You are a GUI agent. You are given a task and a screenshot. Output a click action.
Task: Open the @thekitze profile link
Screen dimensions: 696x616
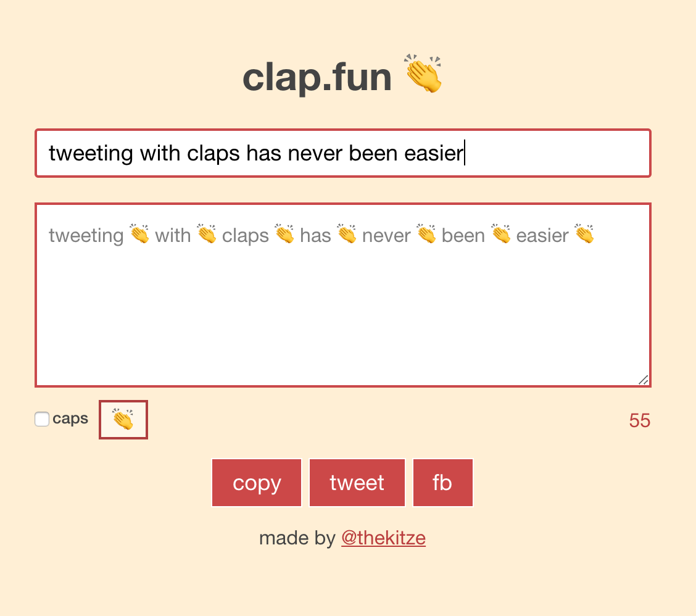click(383, 538)
